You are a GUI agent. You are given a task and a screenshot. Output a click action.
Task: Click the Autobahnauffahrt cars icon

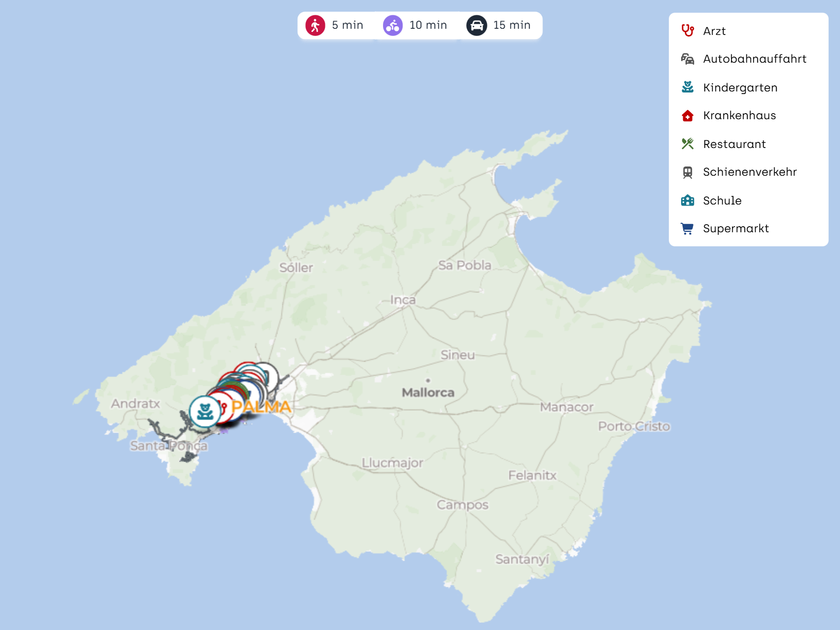[687, 59]
